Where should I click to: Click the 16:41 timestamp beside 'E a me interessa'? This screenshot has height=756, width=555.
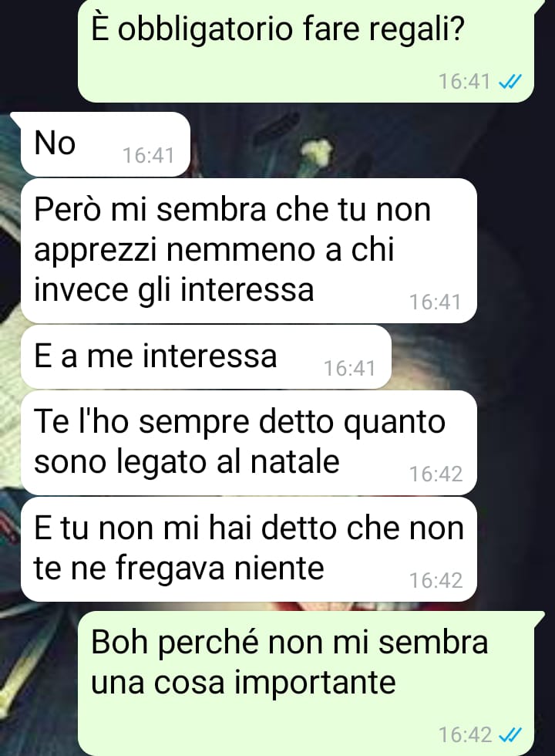pyautogui.click(x=349, y=369)
